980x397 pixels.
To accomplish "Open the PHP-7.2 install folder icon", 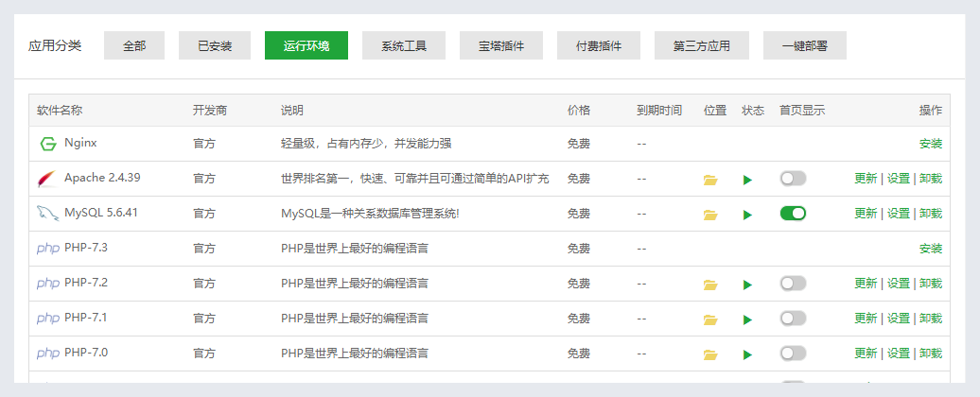I will coord(710,285).
